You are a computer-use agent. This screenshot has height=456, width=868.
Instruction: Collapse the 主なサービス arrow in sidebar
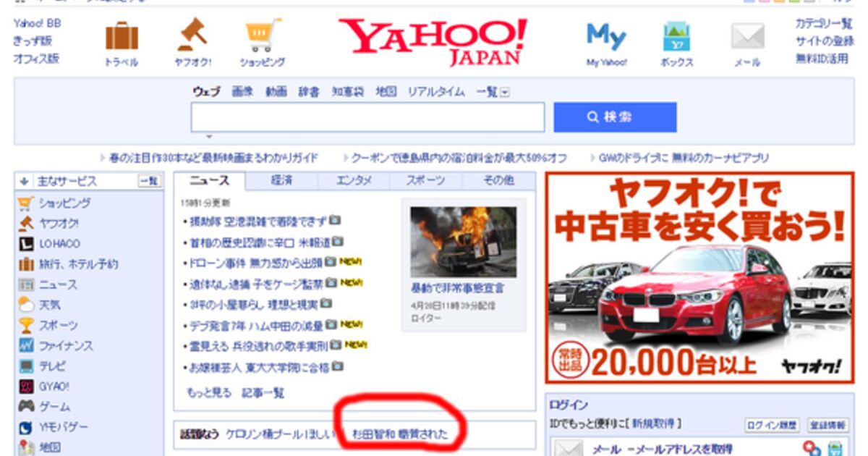pyautogui.click(x=24, y=182)
